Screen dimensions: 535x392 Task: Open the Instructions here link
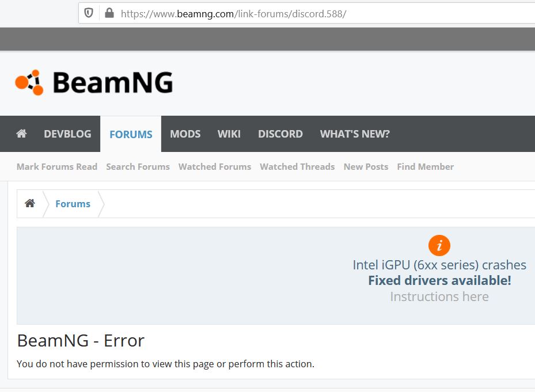[439, 296]
